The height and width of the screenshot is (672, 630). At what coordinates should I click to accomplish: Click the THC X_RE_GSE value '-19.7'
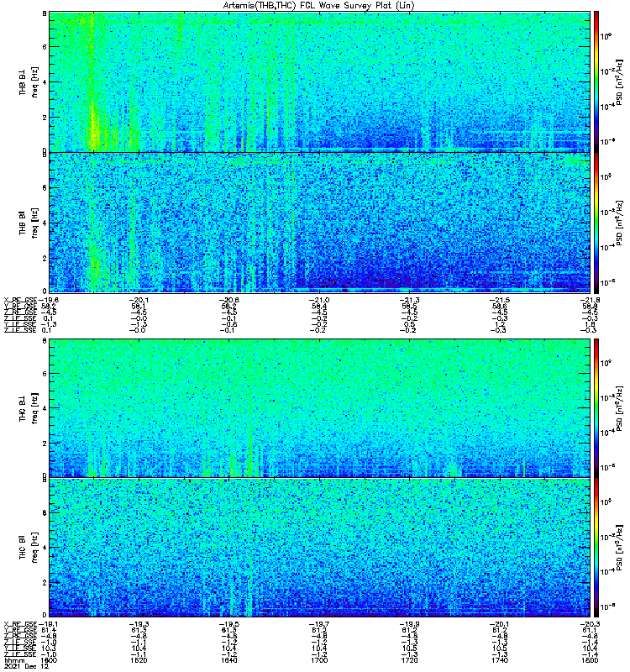(x=319, y=624)
